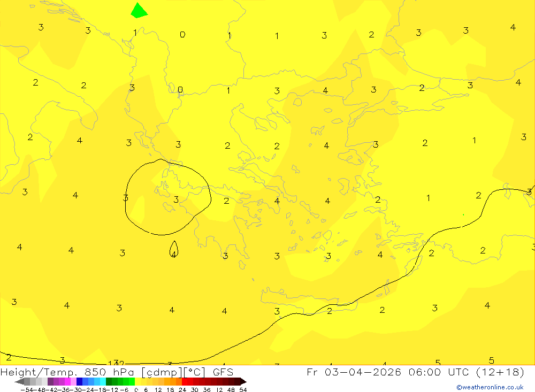Click the gray left arrow end of the color scale
The image size is (535, 392).
tap(19, 381)
